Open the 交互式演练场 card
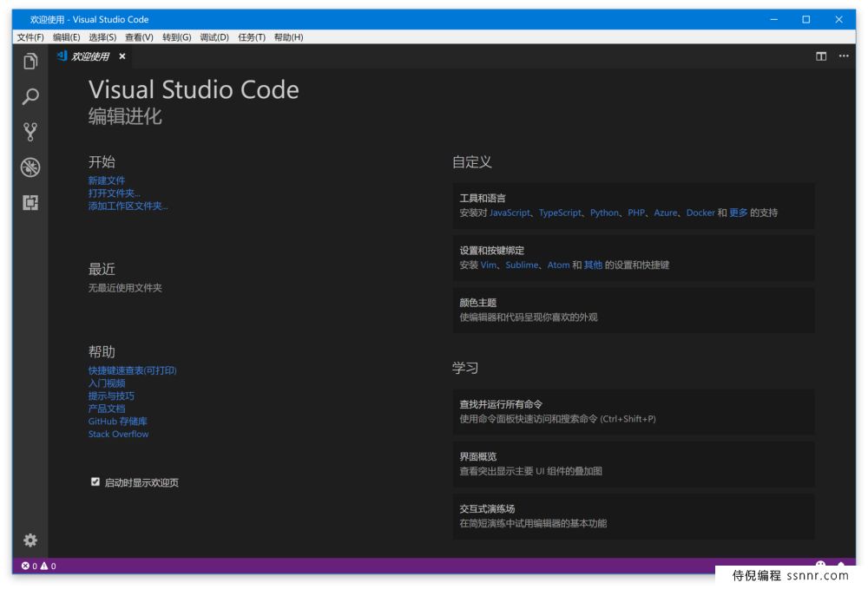This screenshot has width=868, height=589. [634, 516]
